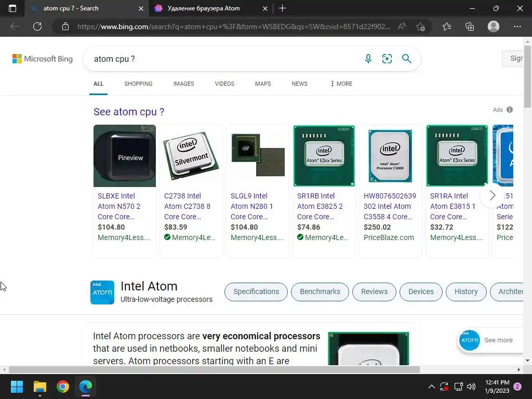
Task: Search by voice microphone icon
Action: (x=368, y=59)
